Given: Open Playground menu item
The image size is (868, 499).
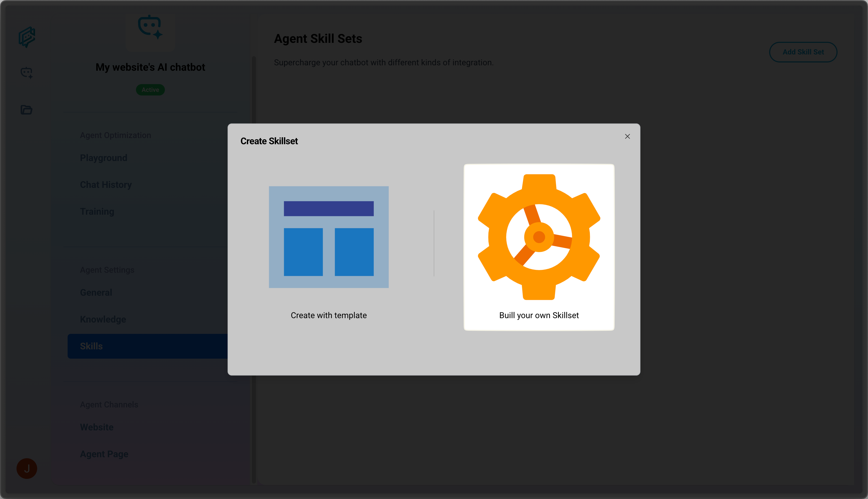Looking at the screenshot, I should [x=103, y=158].
